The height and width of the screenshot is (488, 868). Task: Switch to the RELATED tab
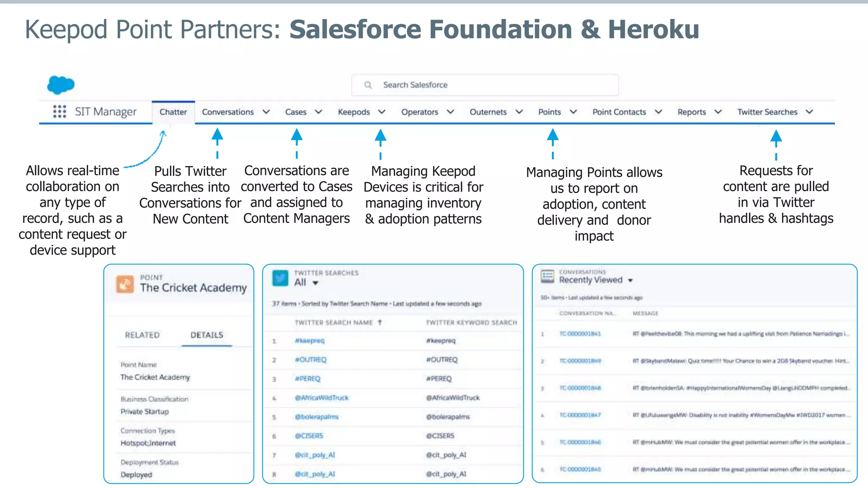coord(142,335)
